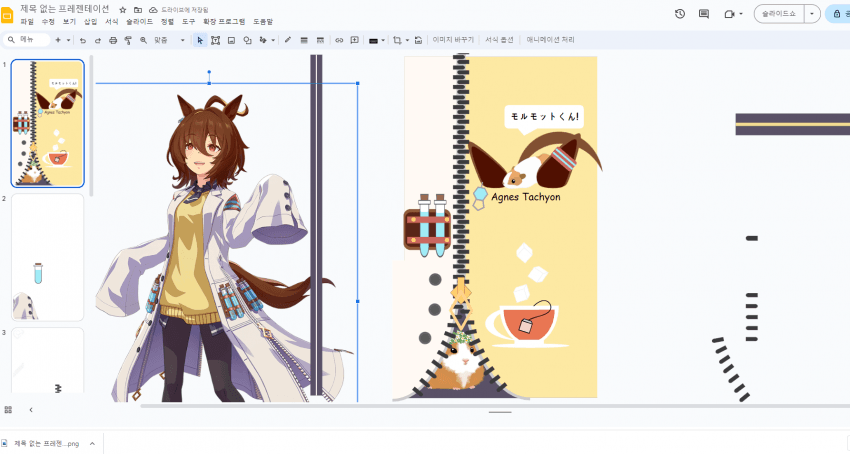Click the '슬라이드쇼' button
The height and width of the screenshot is (454, 850).
(x=778, y=14)
